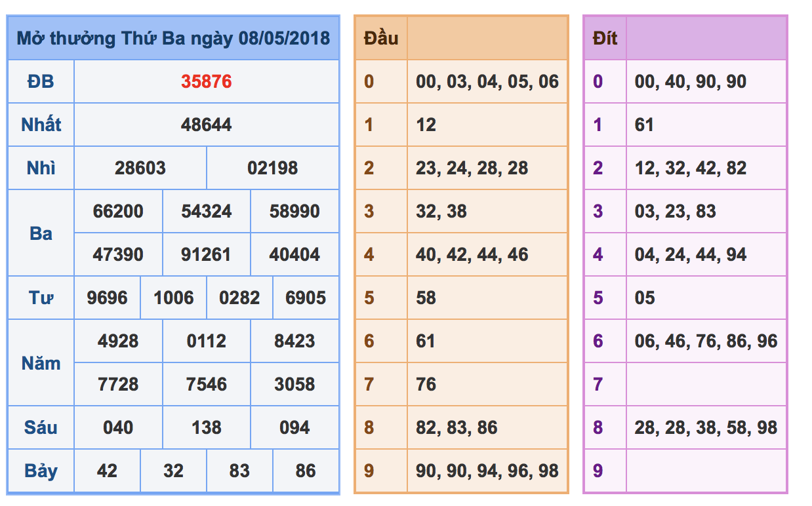Click sixth prize number 138
This screenshot has height=506, width=812.
207,427
